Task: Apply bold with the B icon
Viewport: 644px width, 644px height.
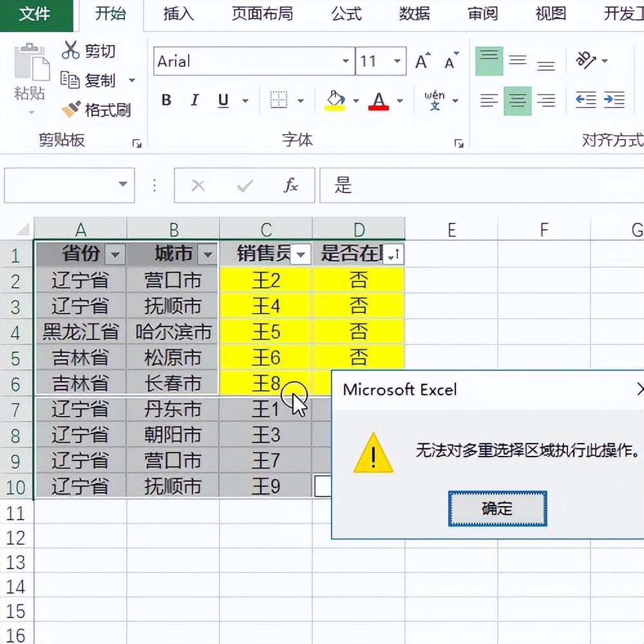Action: click(166, 100)
